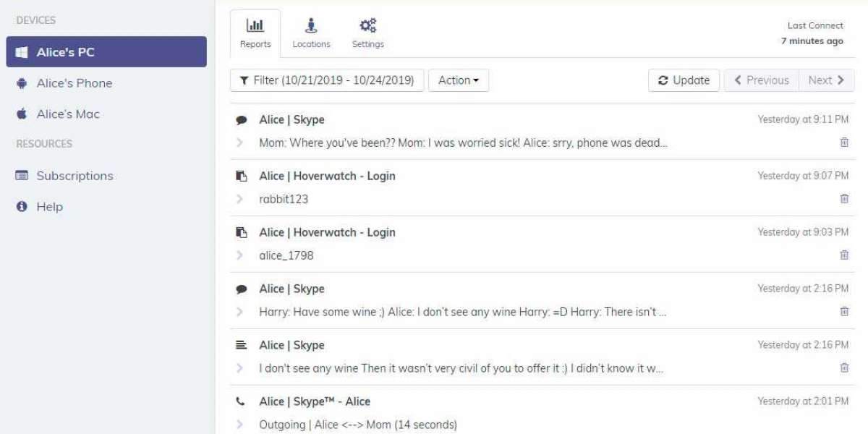
Task: Go to Next page of reports
Action: [826, 80]
